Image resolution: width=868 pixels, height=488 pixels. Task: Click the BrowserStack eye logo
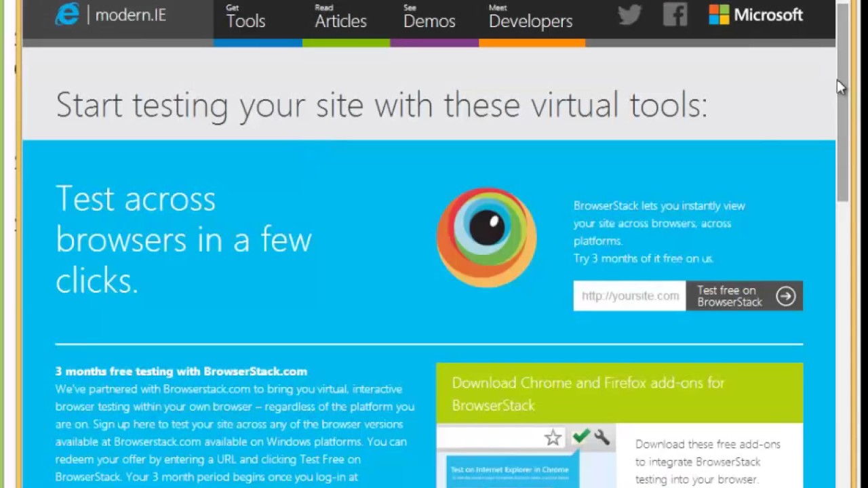[x=487, y=238]
